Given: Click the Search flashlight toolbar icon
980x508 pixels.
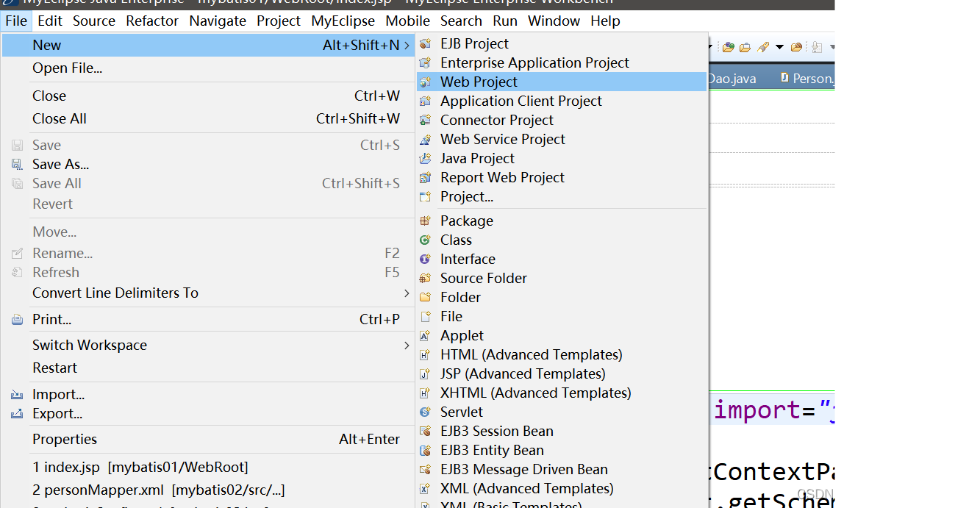Looking at the screenshot, I should click(763, 47).
